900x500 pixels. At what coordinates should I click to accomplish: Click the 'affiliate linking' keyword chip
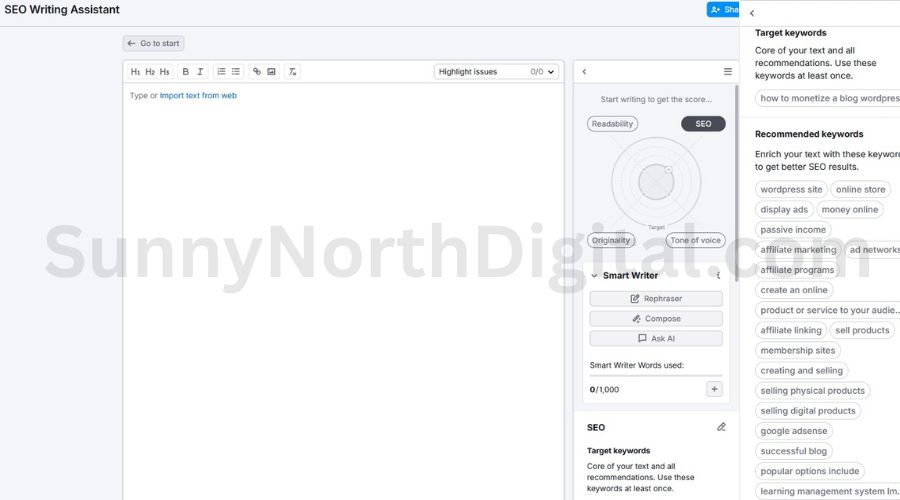(791, 330)
